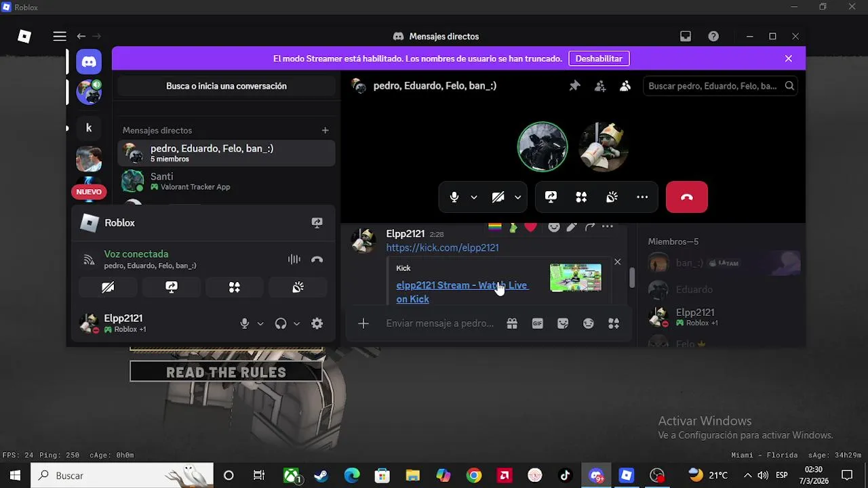
Task: Click Busca o inicia una conversación box
Action: pyautogui.click(x=226, y=86)
